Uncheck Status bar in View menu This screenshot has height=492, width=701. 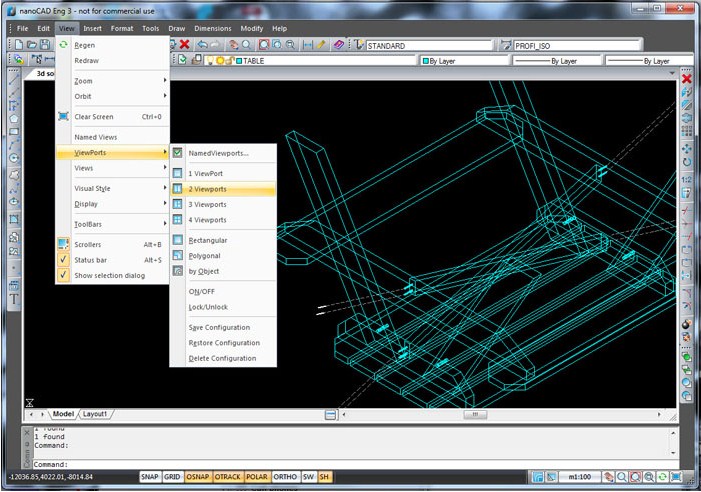pyautogui.click(x=112, y=260)
